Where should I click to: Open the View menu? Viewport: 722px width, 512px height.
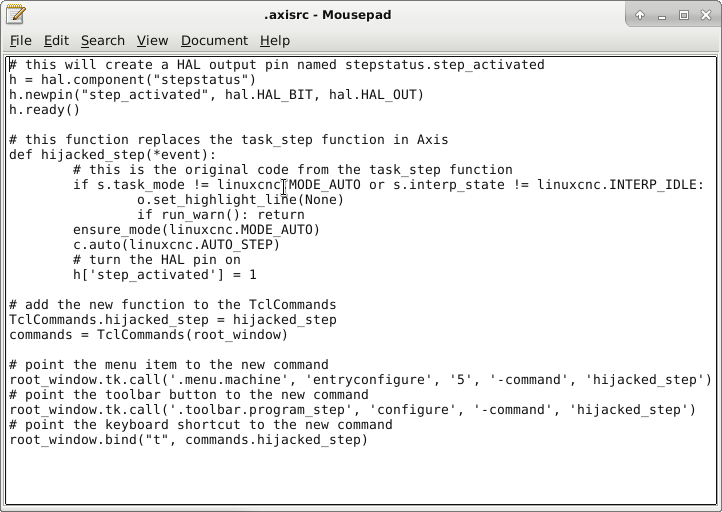click(x=152, y=40)
